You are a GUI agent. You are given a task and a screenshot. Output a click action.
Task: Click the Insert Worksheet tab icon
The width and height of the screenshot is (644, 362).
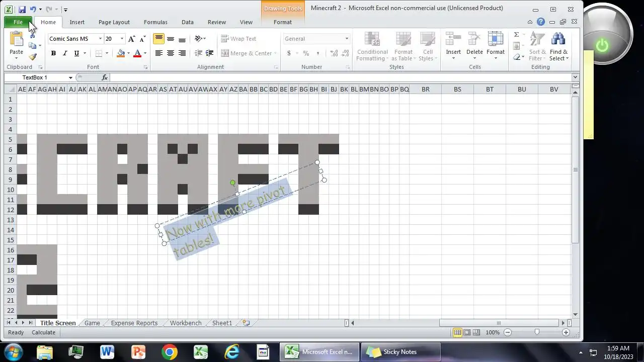[x=246, y=323]
